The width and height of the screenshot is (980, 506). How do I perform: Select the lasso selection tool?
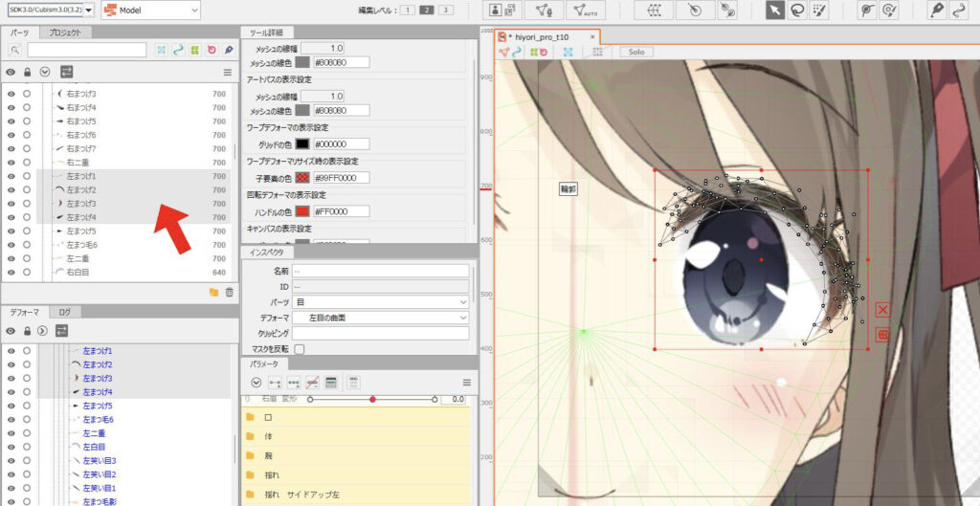(797, 11)
